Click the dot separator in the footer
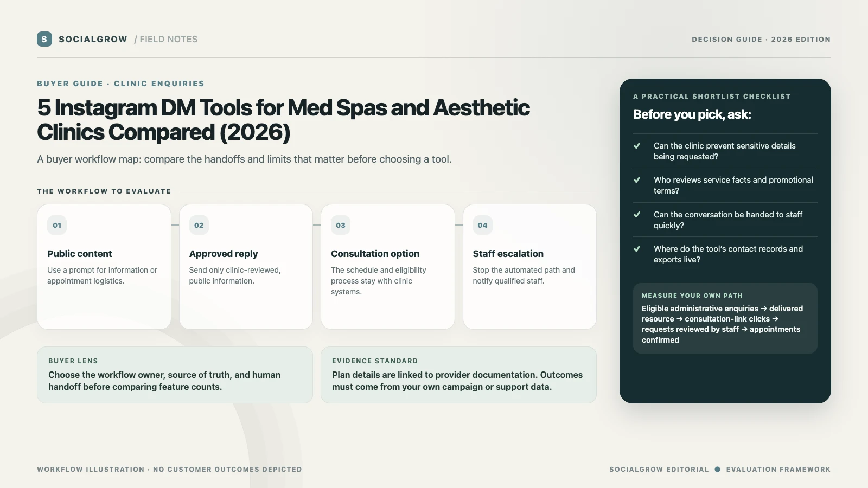Viewport: 868px width, 488px height. point(718,470)
